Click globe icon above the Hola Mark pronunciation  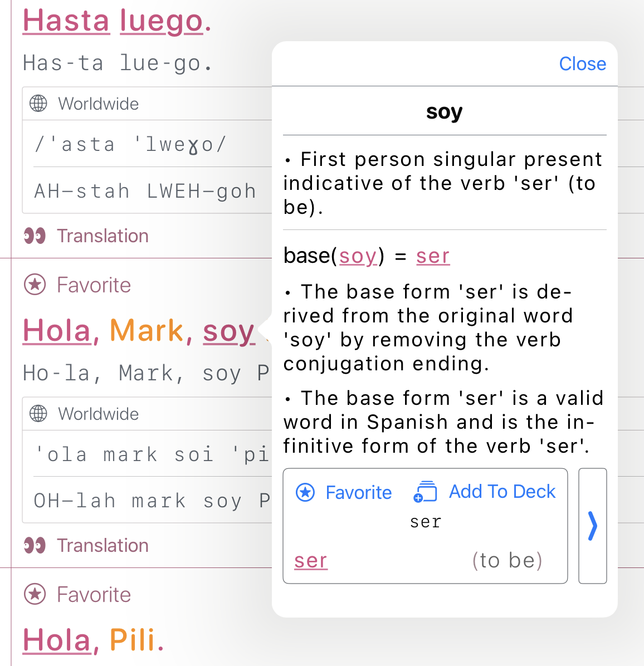(x=38, y=414)
